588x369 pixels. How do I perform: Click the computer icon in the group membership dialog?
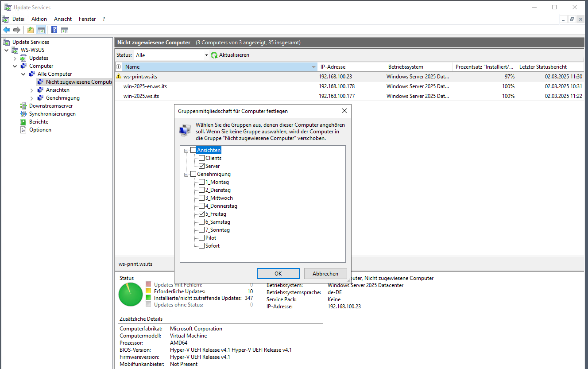coord(185,131)
